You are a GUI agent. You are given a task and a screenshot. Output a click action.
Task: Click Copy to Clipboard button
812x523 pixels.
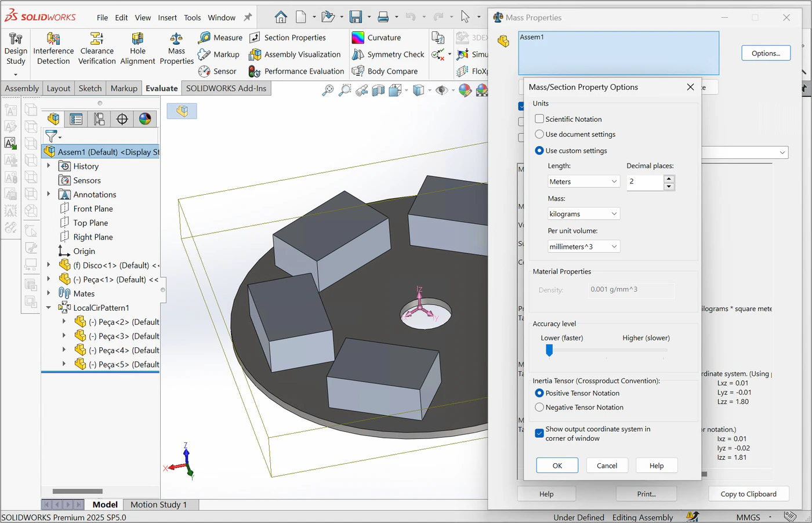[748, 494]
